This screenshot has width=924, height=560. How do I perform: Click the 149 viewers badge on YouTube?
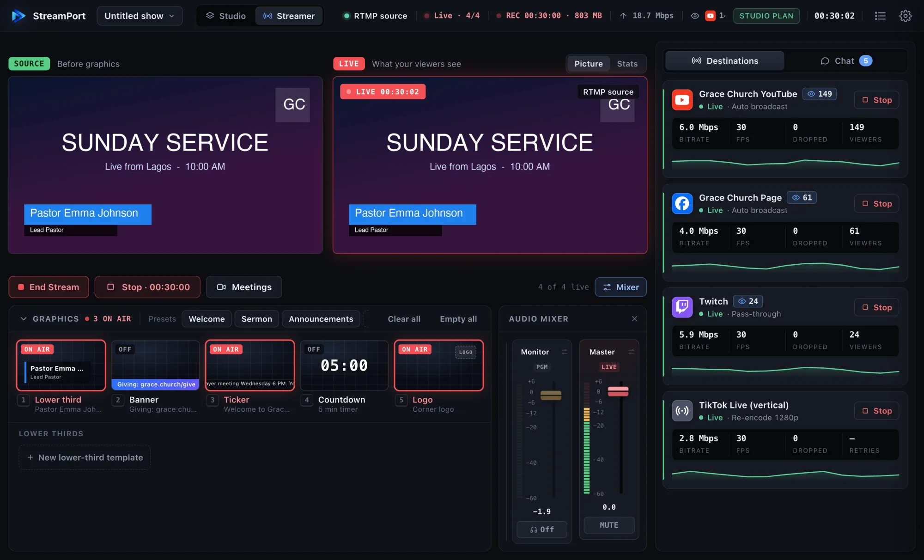pyautogui.click(x=820, y=94)
